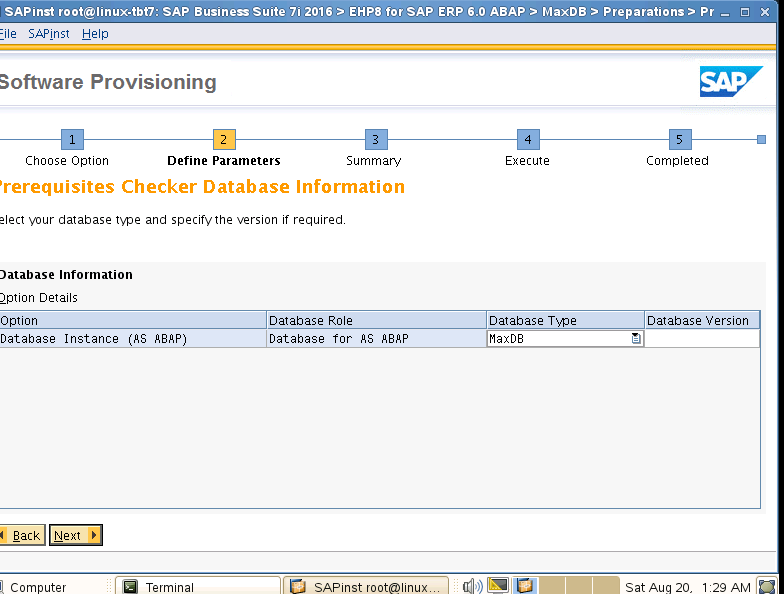The height and width of the screenshot is (594, 784).
Task: Click the Option column header
Action: coord(133,320)
